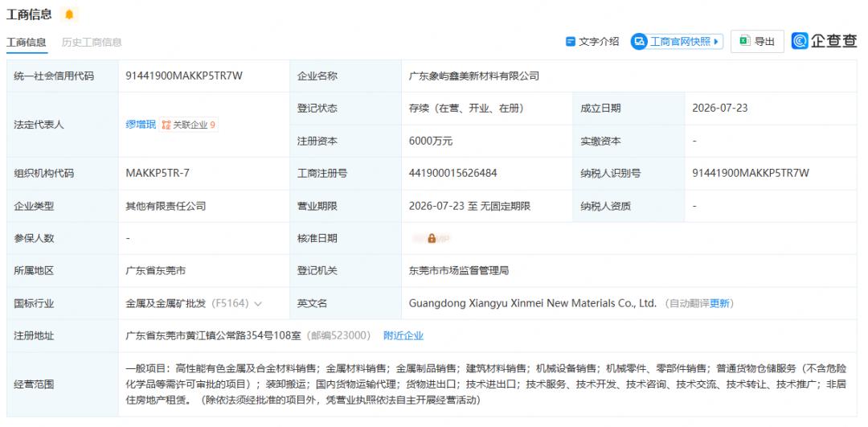Click the Excel icon on 导出 button
This screenshot has width=868, height=427.
745,41
